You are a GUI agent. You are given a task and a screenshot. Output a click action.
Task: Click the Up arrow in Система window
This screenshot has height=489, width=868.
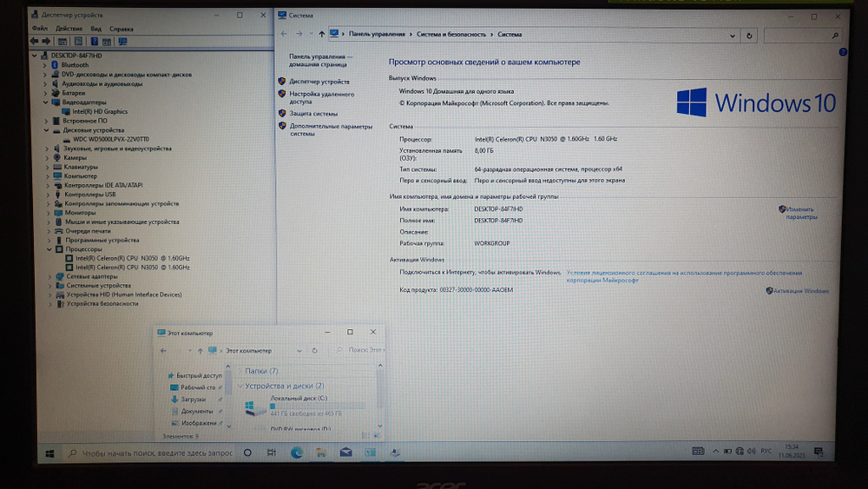click(x=321, y=34)
